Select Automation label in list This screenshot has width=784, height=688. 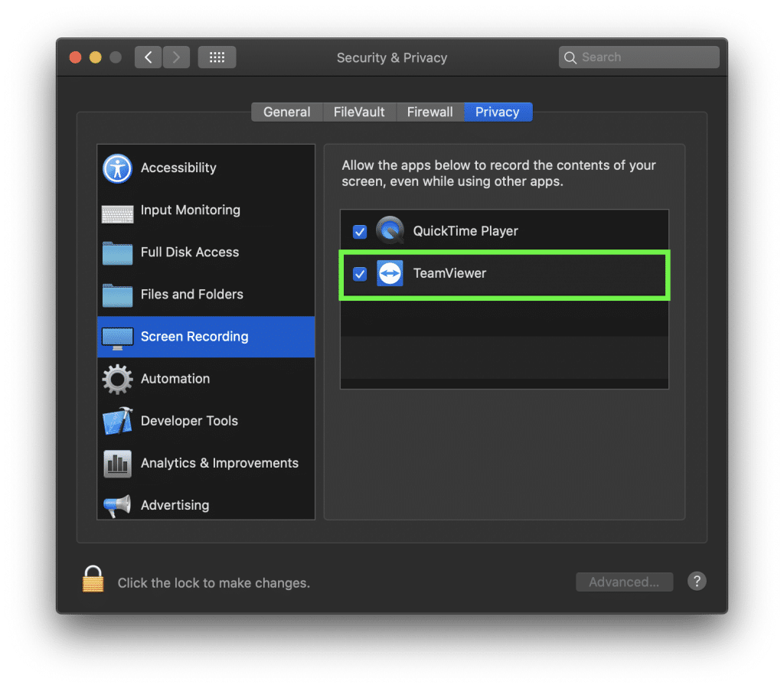tap(175, 379)
